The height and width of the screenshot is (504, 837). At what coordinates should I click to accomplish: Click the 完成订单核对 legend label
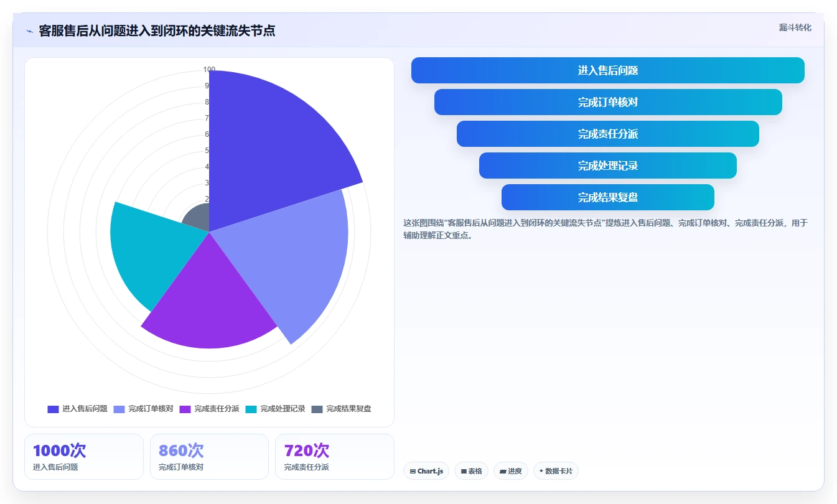point(151,409)
